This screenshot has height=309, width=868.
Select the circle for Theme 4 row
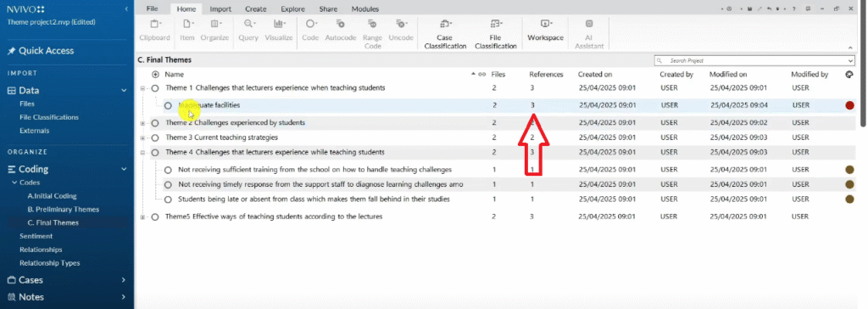tap(155, 153)
